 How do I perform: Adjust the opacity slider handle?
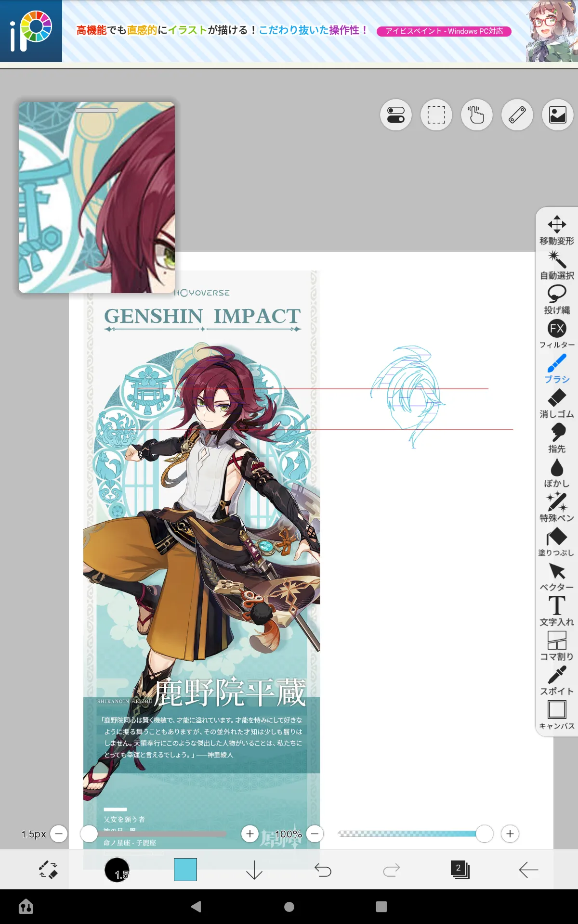485,834
